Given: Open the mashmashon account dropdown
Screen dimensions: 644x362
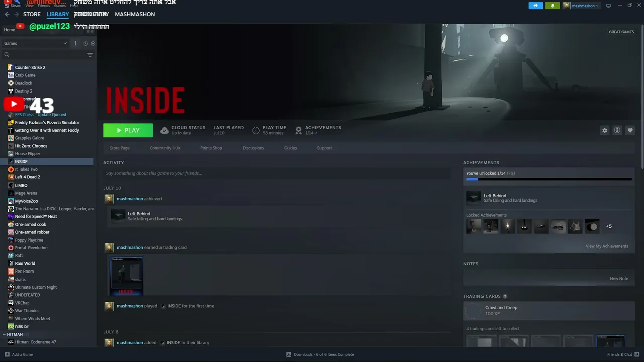Looking at the screenshot, I should [585, 6].
